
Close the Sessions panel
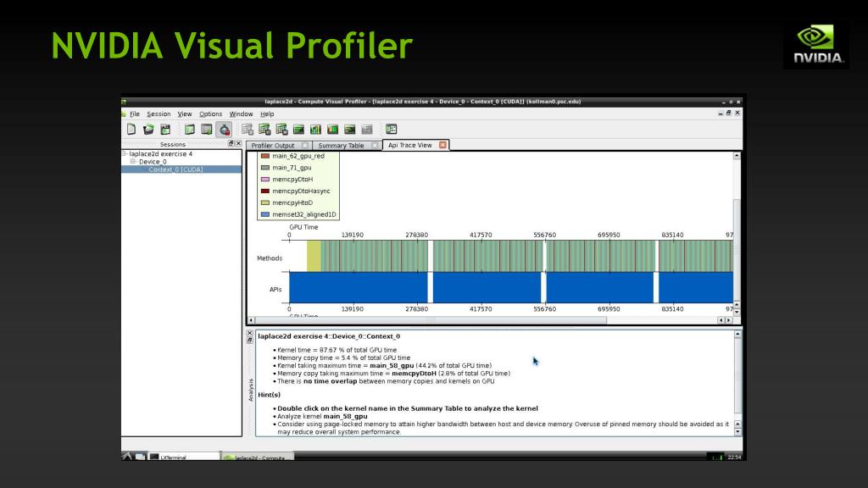(x=238, y=143)
